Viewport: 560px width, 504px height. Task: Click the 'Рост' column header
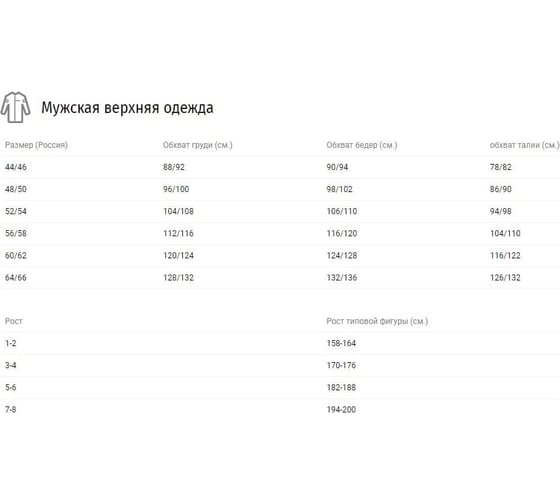click(x=14, y=321)
